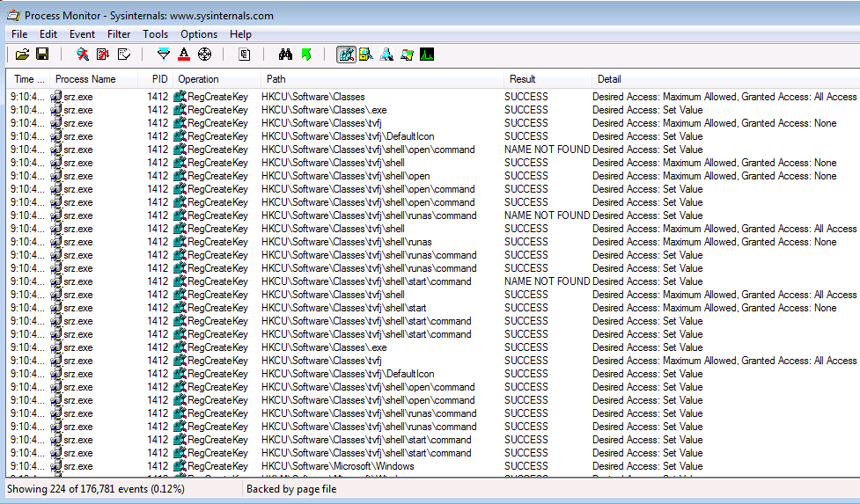Toggle Show Registry Activity button
860x504 pixels.
pos(346,55)
